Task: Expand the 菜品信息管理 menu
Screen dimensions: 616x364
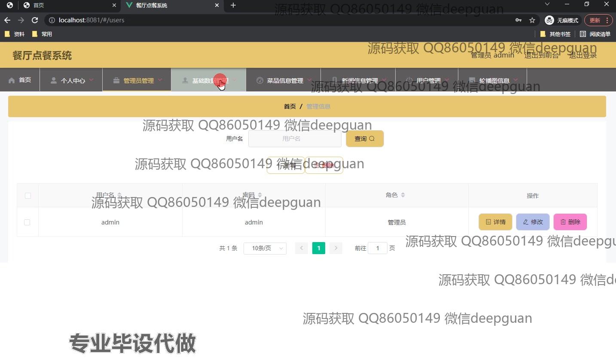Action: click(284, 80)
